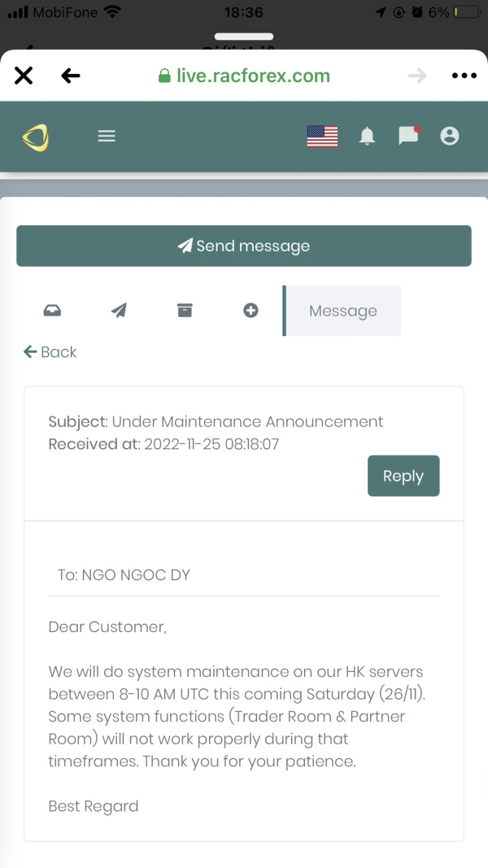Reply to the maintenance announcement
Screen dimensions: 488x868
tap(403, 476)
